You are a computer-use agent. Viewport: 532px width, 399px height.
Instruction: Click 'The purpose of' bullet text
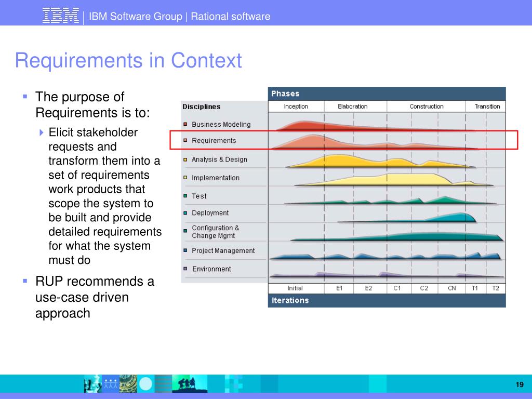[x=79, y=97]
